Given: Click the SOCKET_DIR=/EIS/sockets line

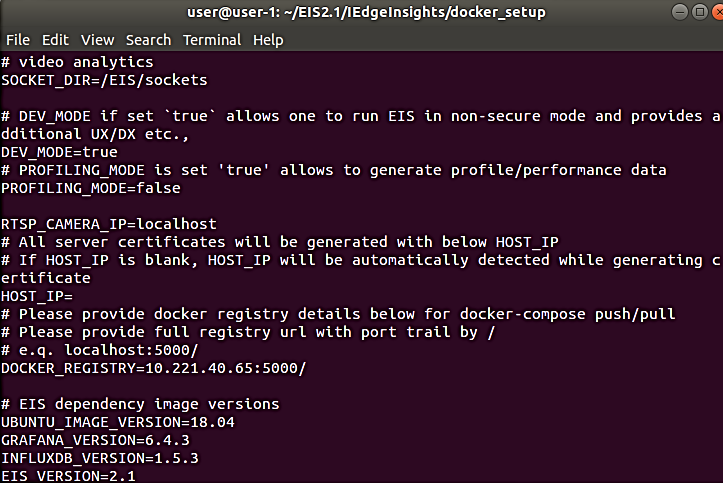Looking at the screenshot, I should click(x=104, y=79).
